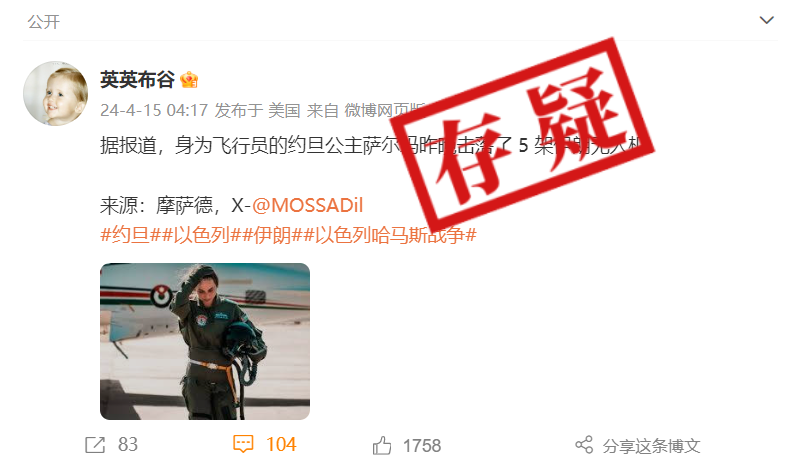This screenshot has height=464, width=799.
Task: Click the 公开 visibility label
Action: point(44,22)
